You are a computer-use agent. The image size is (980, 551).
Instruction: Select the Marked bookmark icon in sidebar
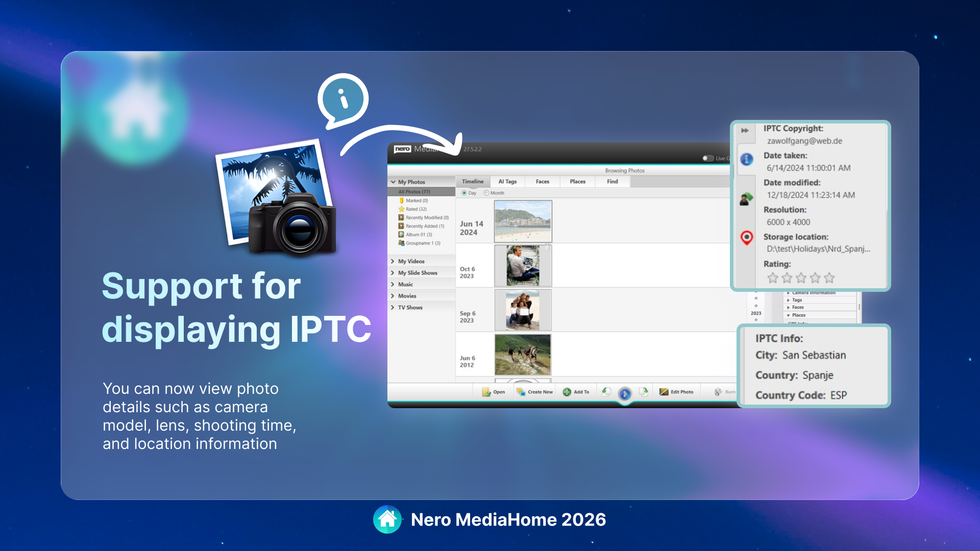click(x=402, y=201)
